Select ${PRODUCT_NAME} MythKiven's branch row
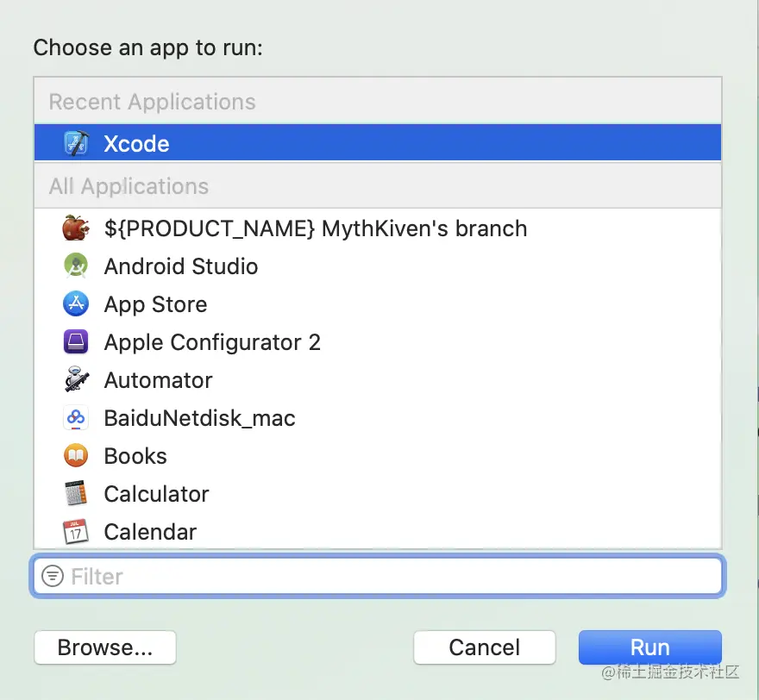Screen dimensions: 759x700 [x=378, y=228]
